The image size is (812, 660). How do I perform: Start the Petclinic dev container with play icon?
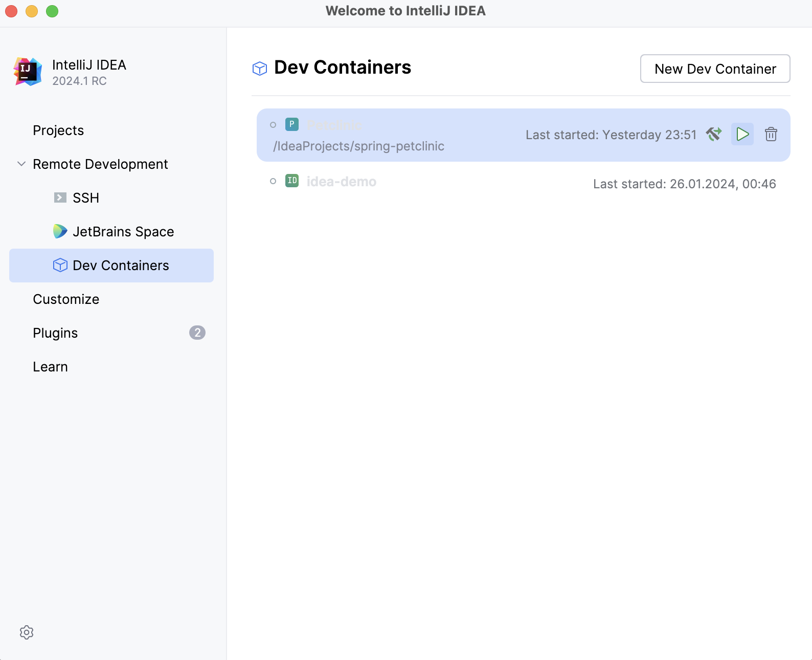pos(742,135)
